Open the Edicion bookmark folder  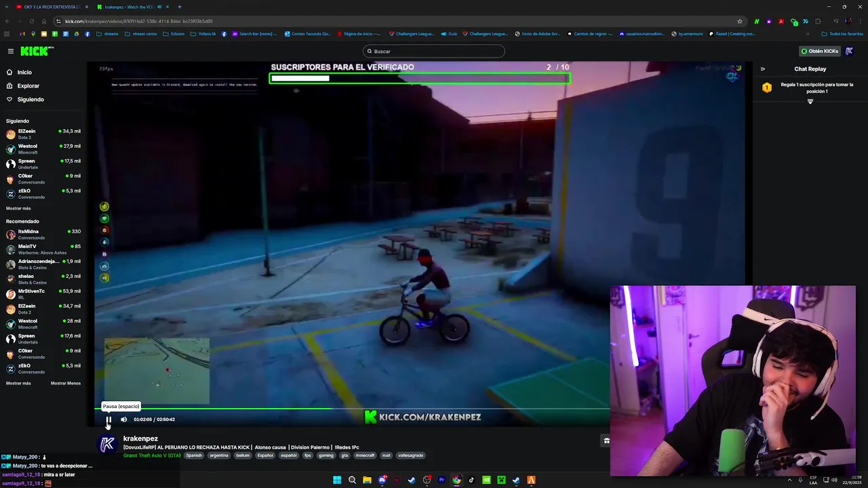174,34
